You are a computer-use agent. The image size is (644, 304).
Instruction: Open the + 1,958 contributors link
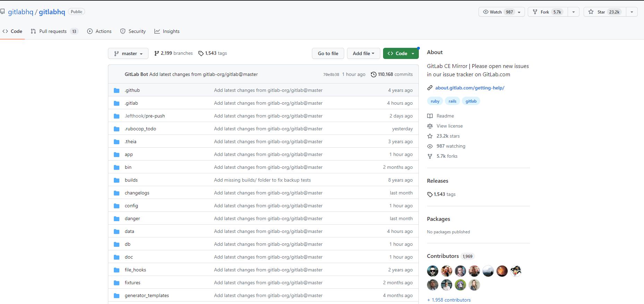[449, 300]
